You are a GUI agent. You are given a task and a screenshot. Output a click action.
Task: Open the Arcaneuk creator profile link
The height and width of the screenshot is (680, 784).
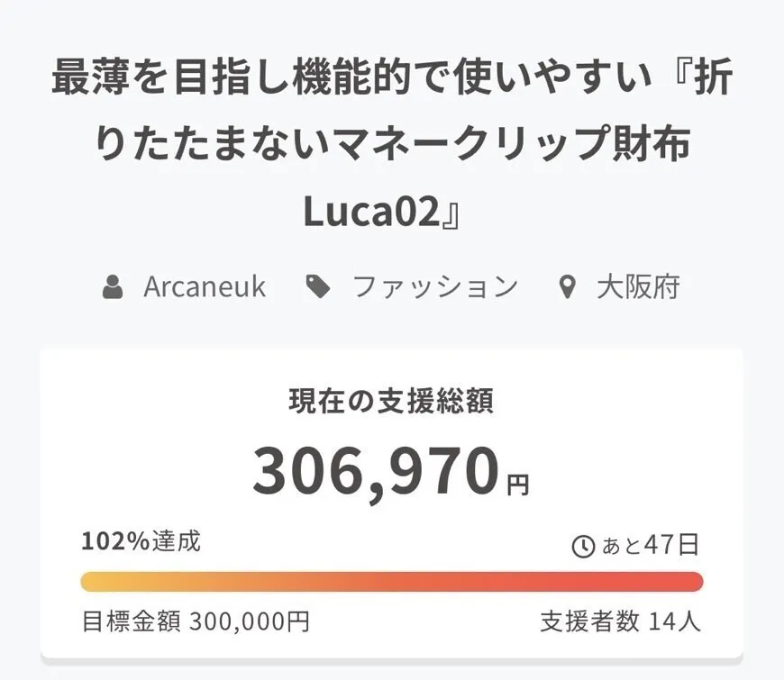point(205,287)
